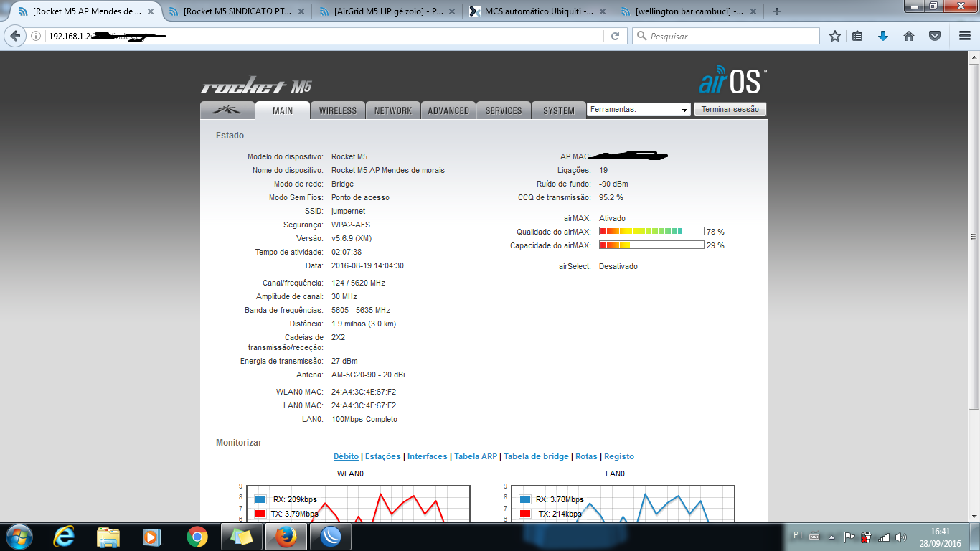Click the Capacidade do airMAX bar
Image resolution: width=980 pixels, height=551 pixels.
coord(651,245)
